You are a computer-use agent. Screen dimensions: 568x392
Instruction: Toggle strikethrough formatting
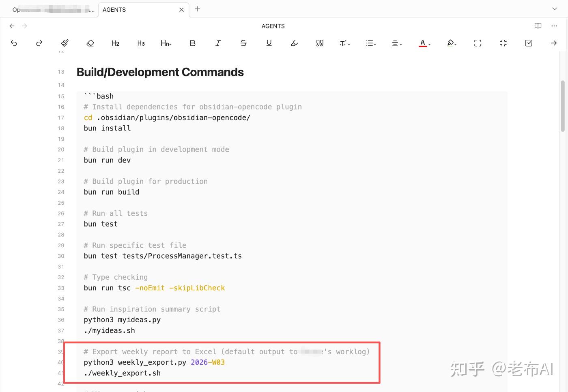click(x=243, y=43)
